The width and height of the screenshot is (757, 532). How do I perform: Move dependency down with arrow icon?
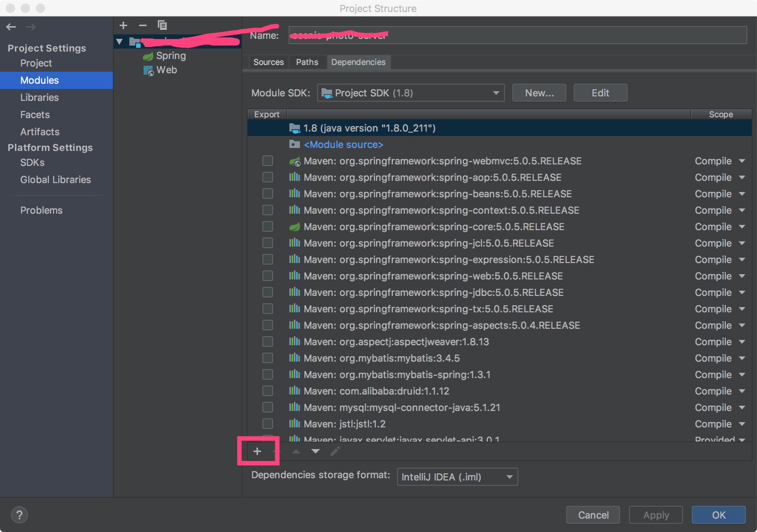coord(316,451)
